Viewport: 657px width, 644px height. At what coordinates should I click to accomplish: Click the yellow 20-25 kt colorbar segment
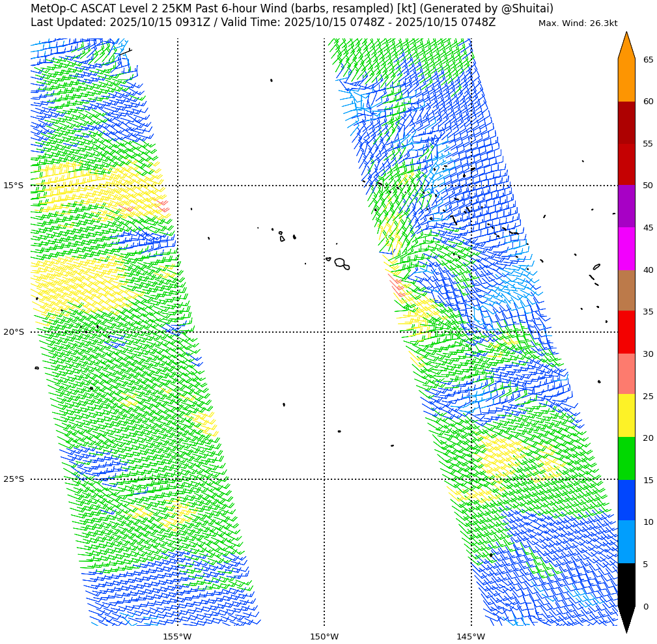pyautogui.click(x=626, y=415)
